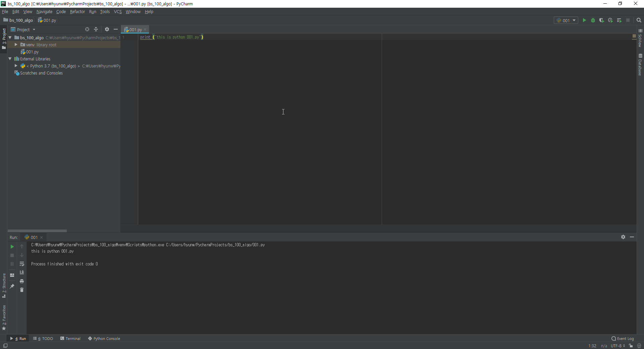Open the 6: TODO tool window
644x349 pixels.
(43, 339)
